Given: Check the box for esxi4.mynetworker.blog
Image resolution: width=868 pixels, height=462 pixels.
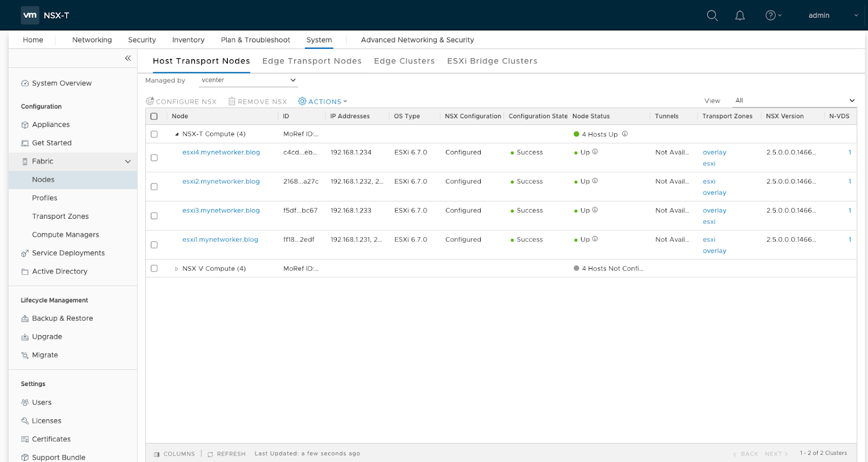Looking at the screenshot, I should coord(154,158).
